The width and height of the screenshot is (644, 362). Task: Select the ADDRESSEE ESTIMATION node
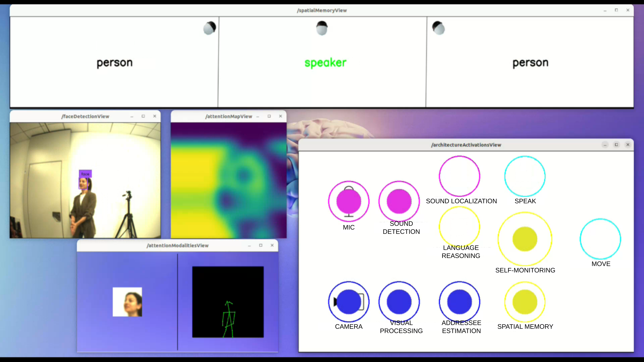[459, 302]
